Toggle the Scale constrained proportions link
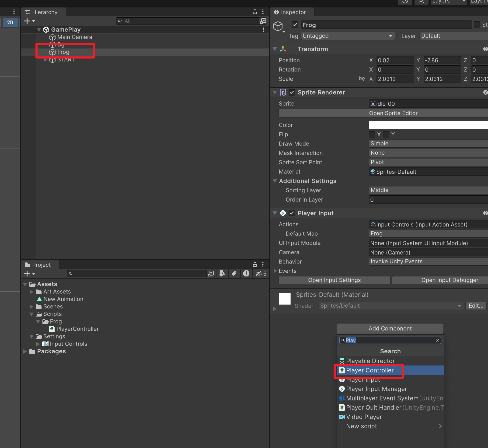The width and height of the screenshot is (488, 448). [x=362, y=79]
